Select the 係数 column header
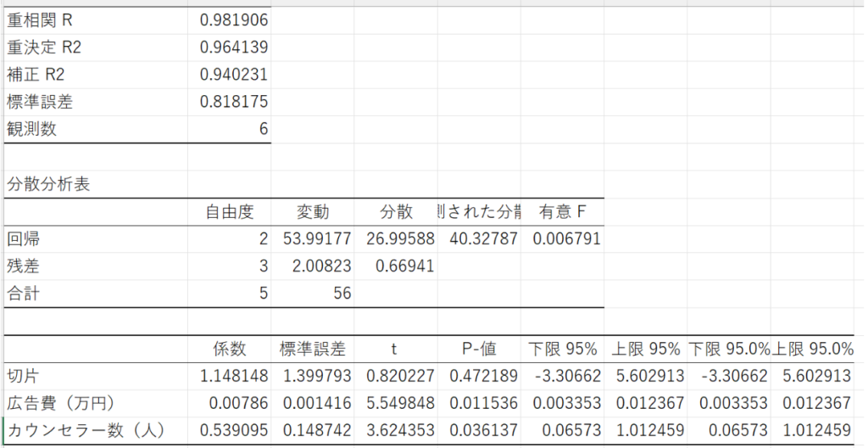 (230, 349)
